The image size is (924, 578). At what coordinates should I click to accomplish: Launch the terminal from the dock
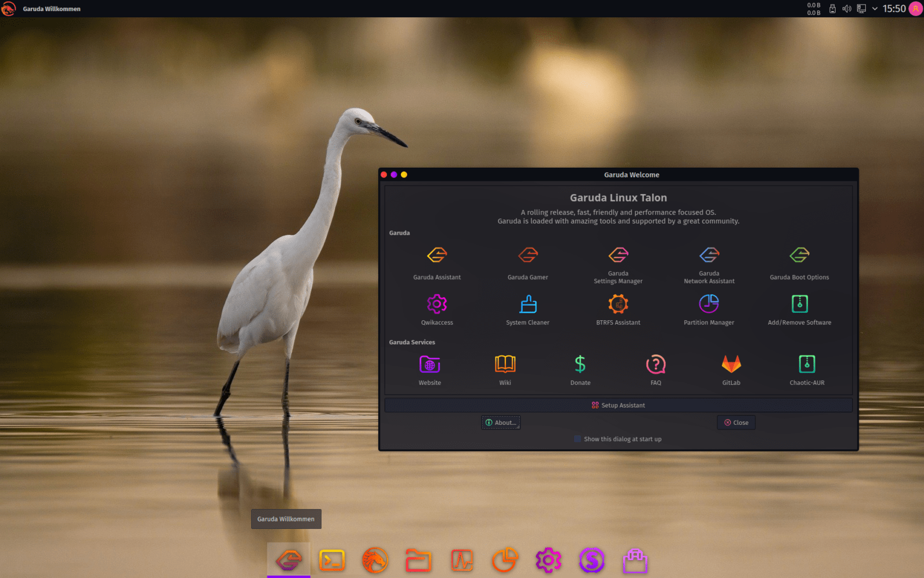point(332,560)
